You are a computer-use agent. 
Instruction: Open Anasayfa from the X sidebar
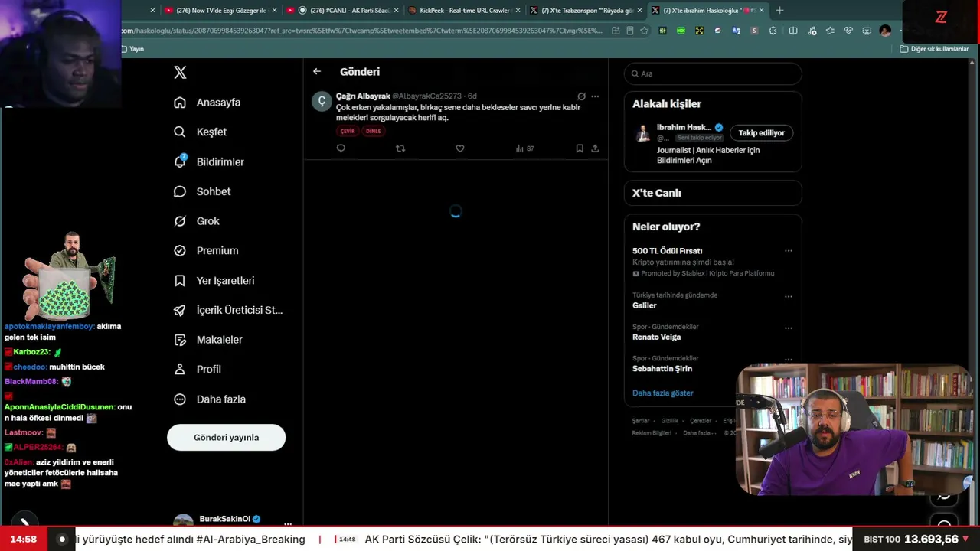point(207,103)
